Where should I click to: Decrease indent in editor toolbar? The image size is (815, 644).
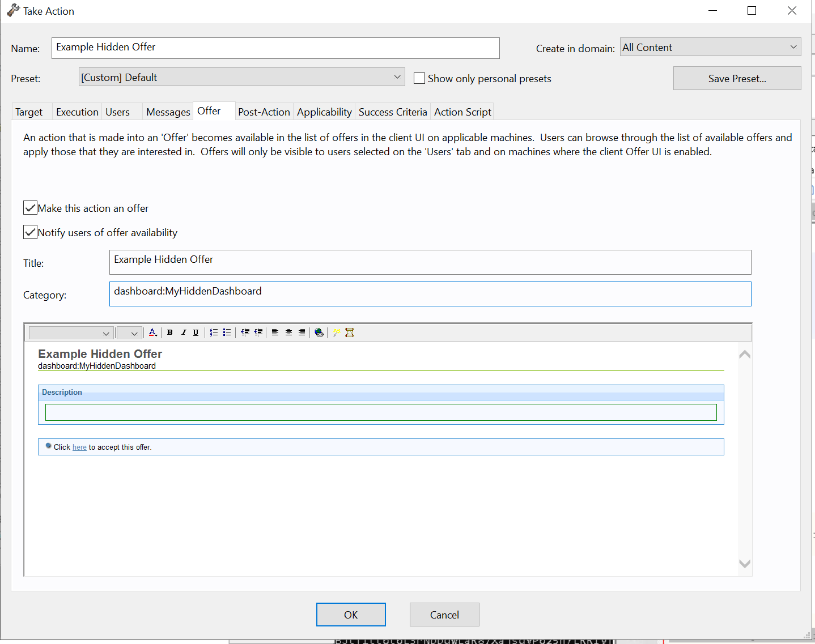click(245, 332)
